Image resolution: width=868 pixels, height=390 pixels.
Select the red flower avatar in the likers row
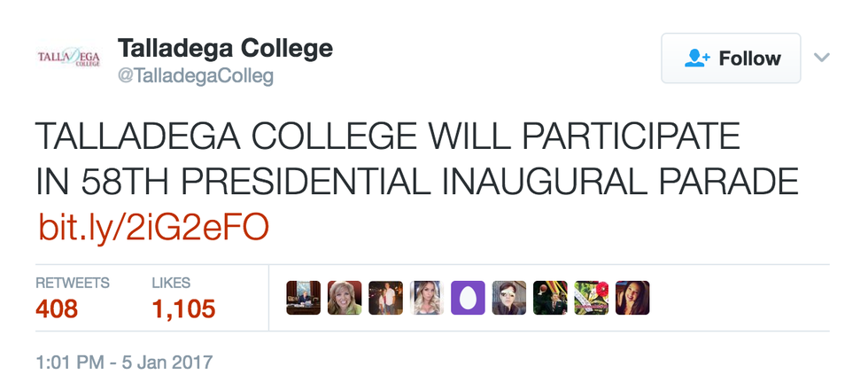pyautogui.click(x=591, y=298)
